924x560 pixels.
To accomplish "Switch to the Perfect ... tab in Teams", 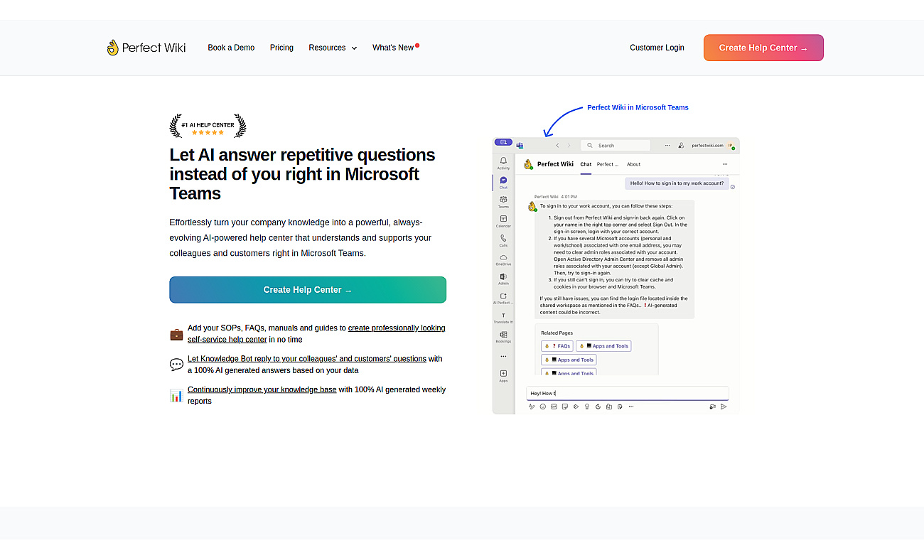I will click(x=608, y=164).
